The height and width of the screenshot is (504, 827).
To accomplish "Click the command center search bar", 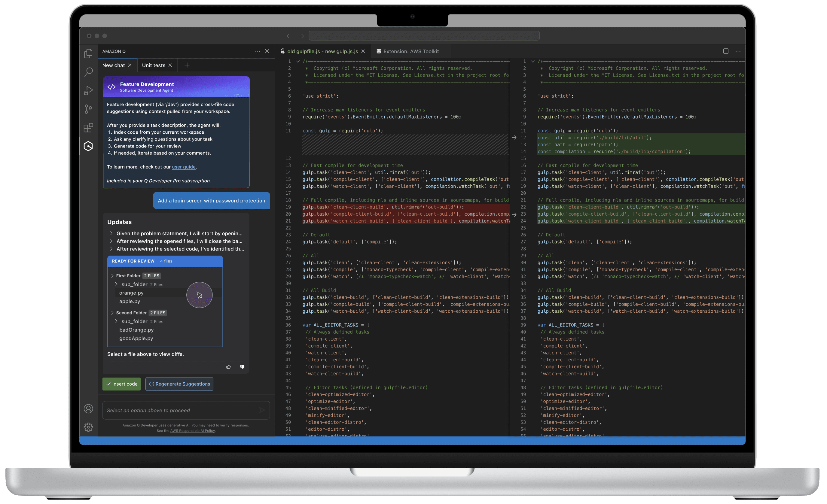I will point(424,36).
